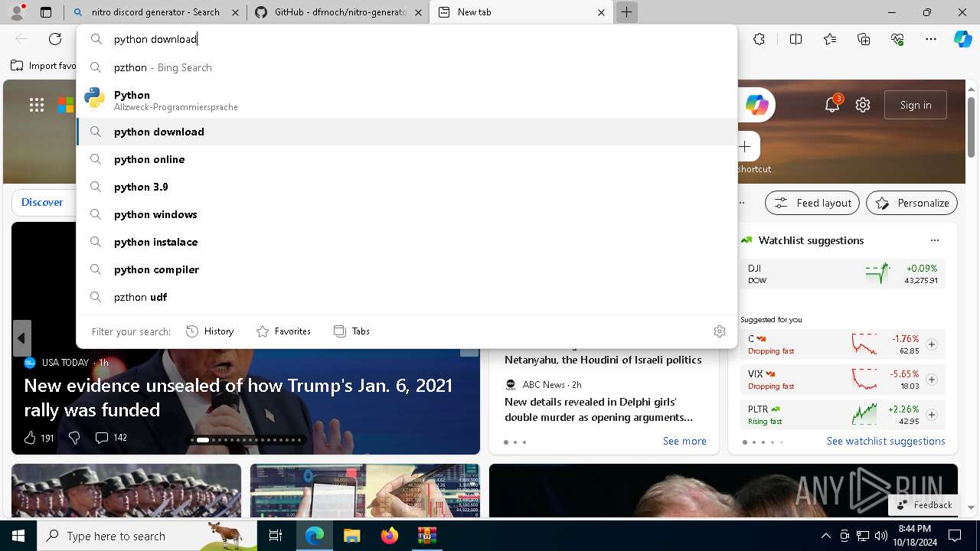Refresh the page with reload icon
This screenshot has width=980, height=551.
coord(55,39)
